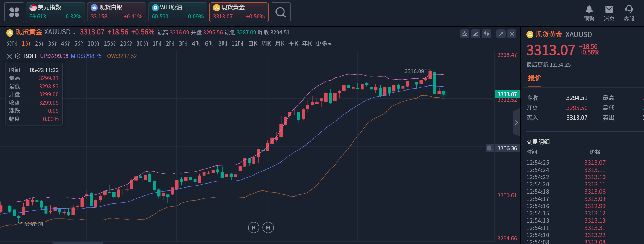644x244 pixels.
Task: Shrink chart with the collapse arrows icon
Action: click(x=501, y=34)
